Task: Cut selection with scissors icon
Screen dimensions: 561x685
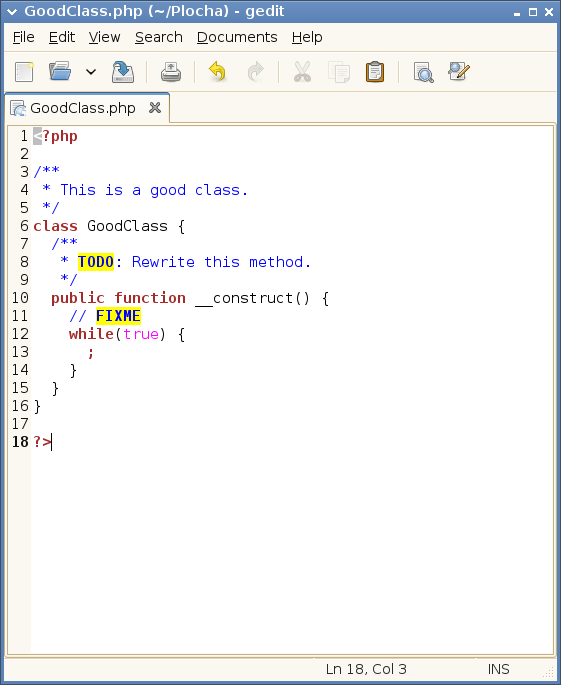Action: pos(302,72)
